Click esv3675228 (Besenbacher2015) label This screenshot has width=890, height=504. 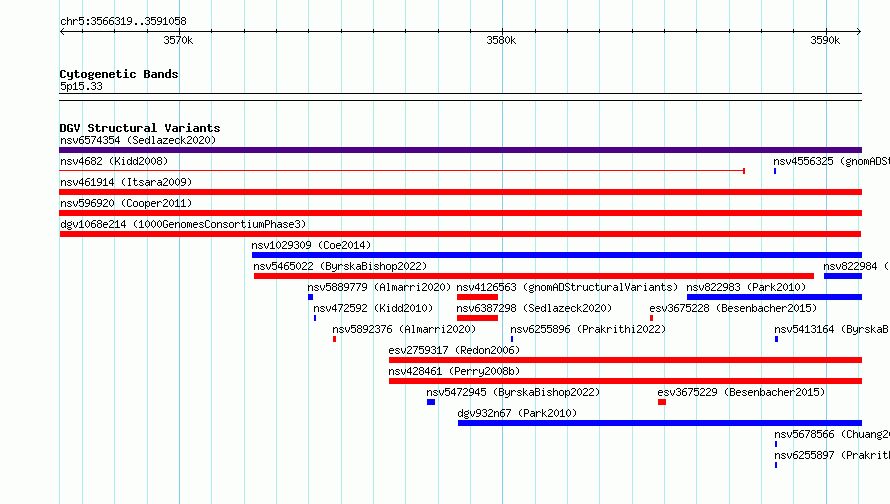point(733,308)
